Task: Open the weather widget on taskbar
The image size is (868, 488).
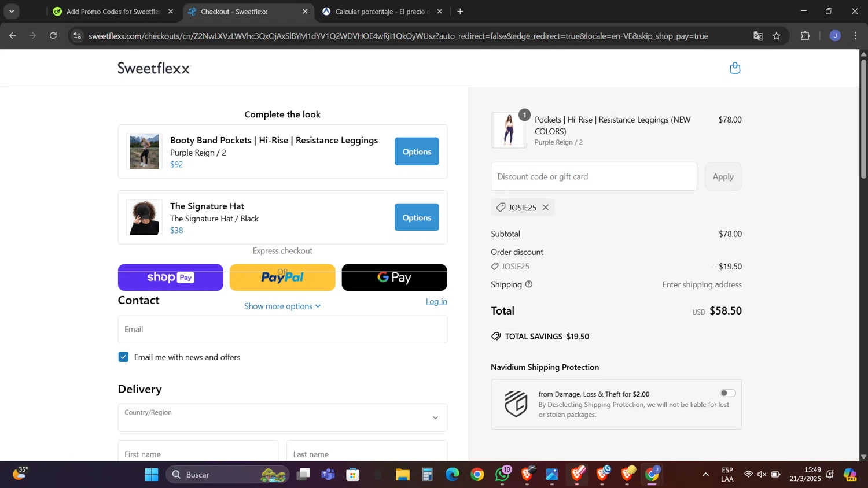Action: pyautogui.click(x=20, y=474)
